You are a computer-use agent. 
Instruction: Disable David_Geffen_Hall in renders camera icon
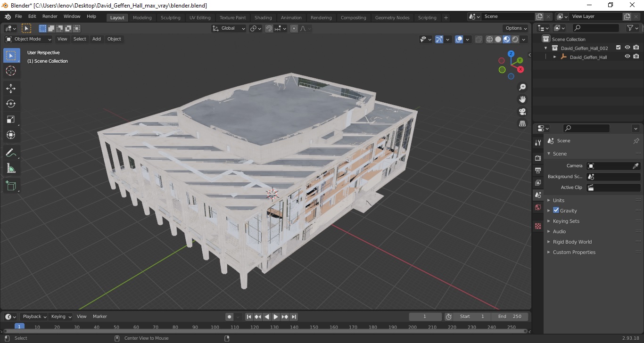point(636,57)
